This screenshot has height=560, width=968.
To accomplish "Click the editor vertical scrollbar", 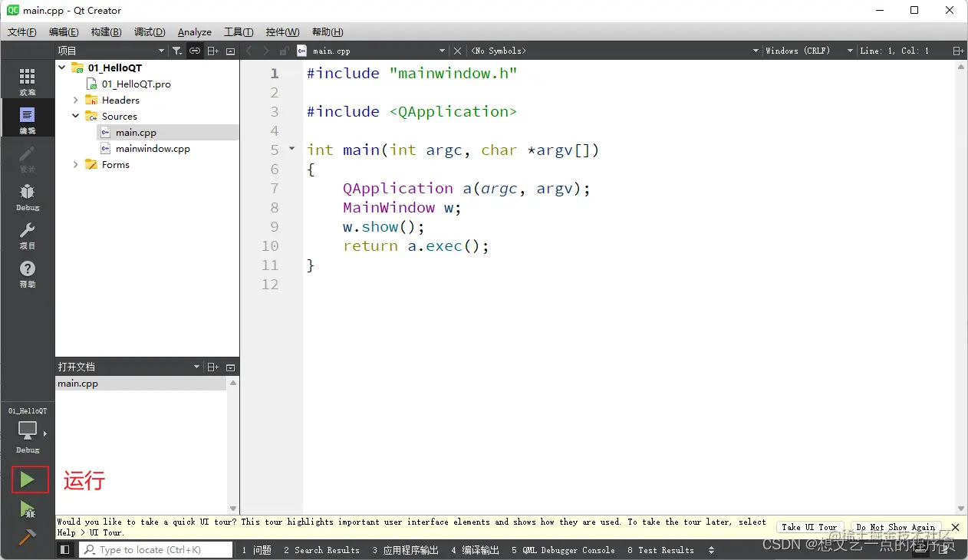I will [961, 288].
